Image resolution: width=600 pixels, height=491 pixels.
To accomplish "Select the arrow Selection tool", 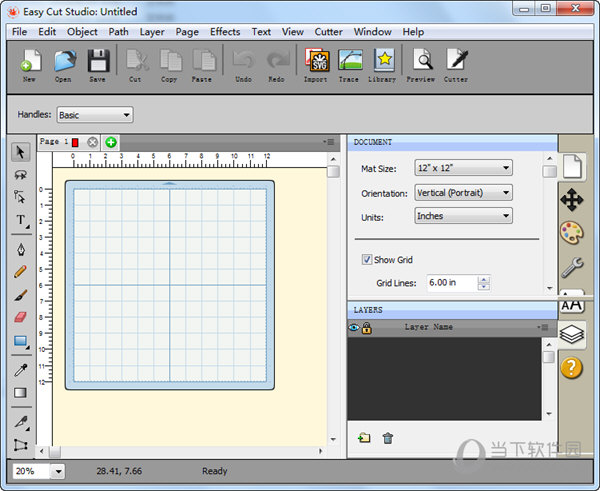I will 20,152.
